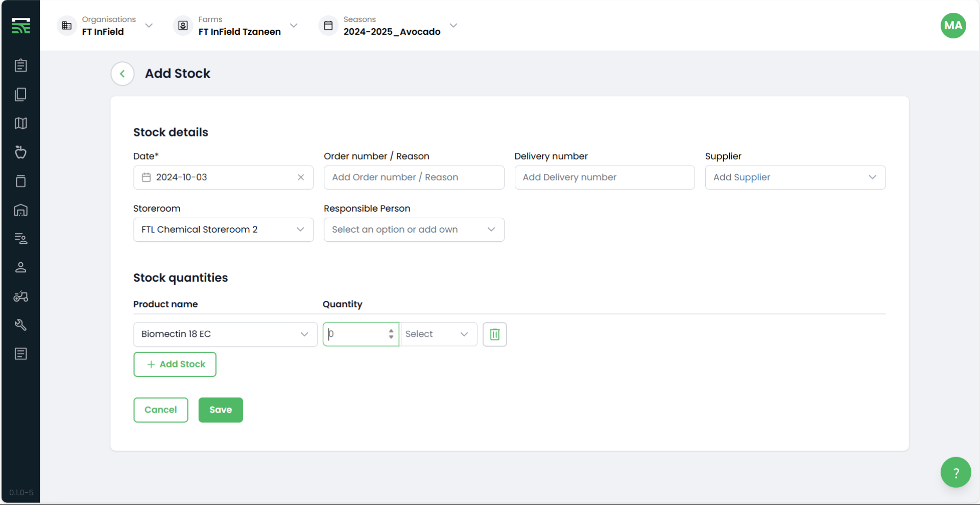The height and width of the screenshot is (505, 980).
Task: Click the Stock quantities heading
Action: (181, 278)
